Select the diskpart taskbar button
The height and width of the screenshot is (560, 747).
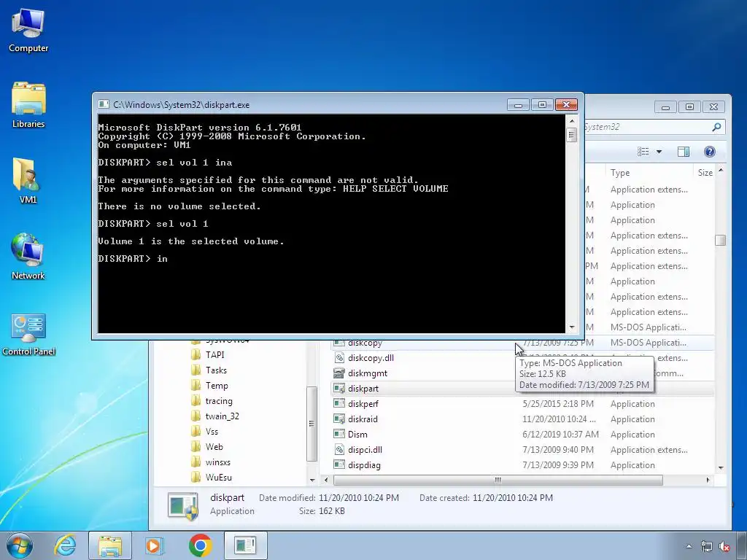pos(245,545)
